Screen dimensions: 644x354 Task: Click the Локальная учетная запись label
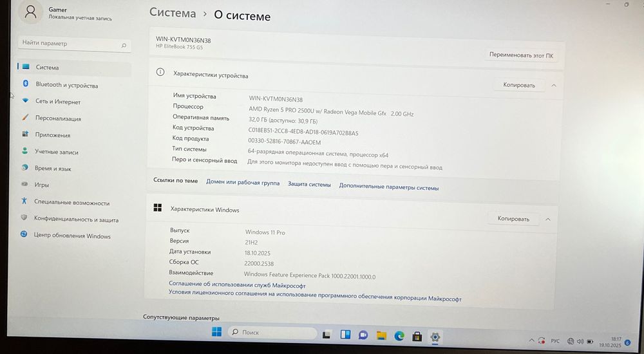pos(80,18)
